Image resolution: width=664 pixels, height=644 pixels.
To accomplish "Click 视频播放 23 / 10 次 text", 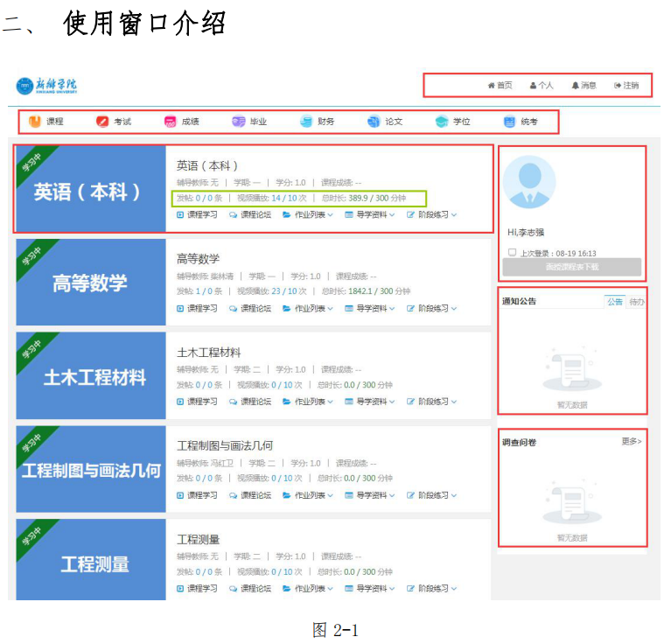I will coord(271,291).
